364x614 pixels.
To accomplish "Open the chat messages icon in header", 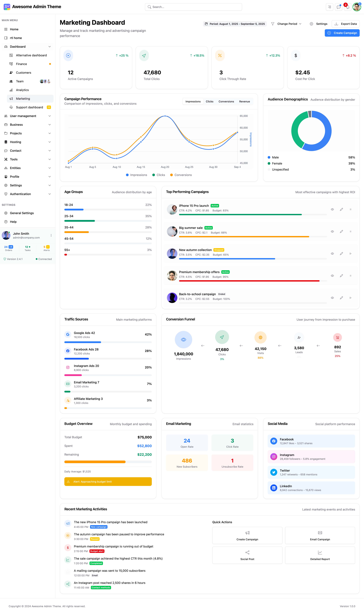I will (x=339, y=7).
